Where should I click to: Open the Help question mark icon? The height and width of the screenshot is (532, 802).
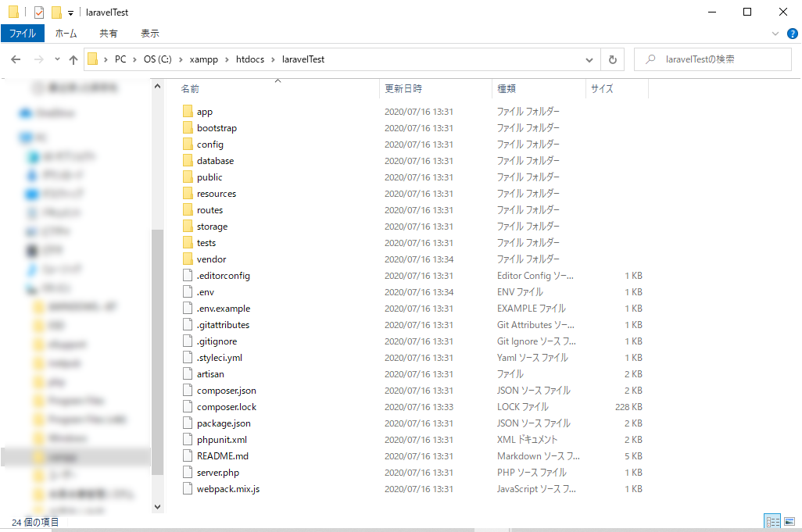pos(793,34)
